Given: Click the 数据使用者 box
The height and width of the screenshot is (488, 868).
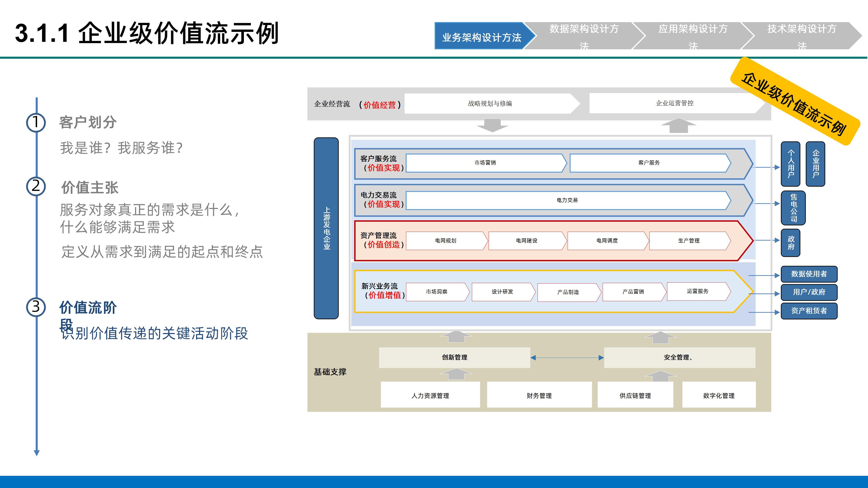Looking at the screenshot, I should point(809,274).
